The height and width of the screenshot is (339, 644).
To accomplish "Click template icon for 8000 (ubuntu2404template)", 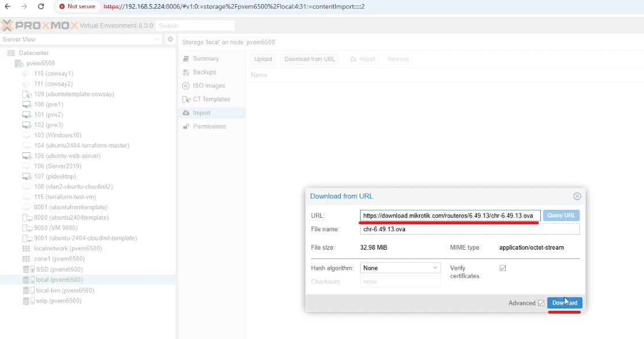I will [26, 217].
